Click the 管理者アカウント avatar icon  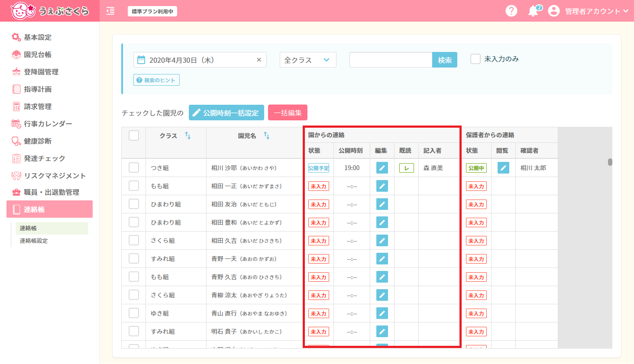point(553,11)
